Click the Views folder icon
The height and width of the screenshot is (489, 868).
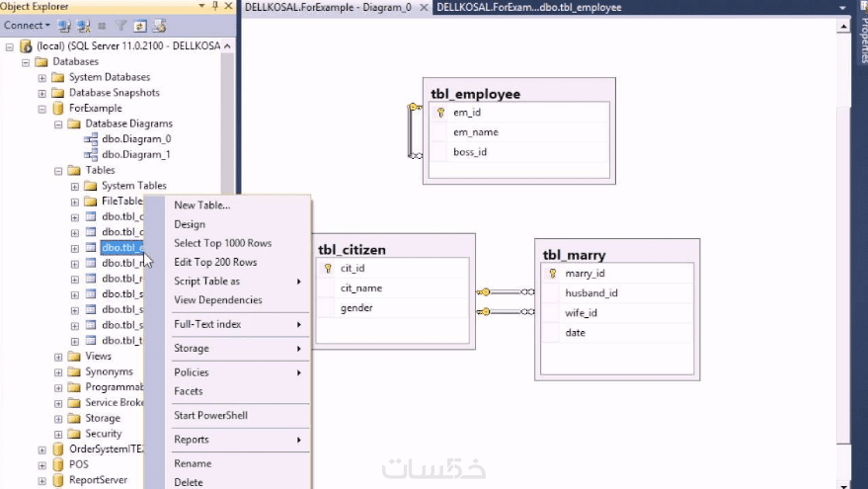click(x=74, y=356)
